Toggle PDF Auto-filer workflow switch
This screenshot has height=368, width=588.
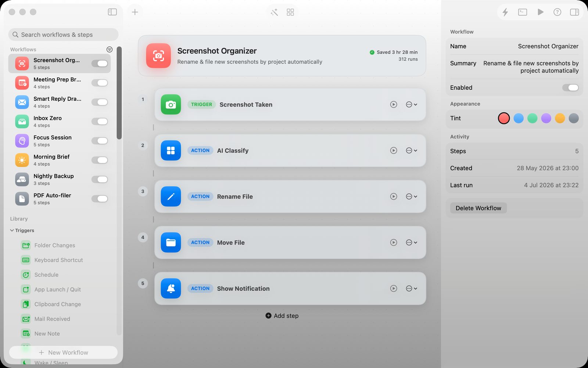[x=100, y=199]
